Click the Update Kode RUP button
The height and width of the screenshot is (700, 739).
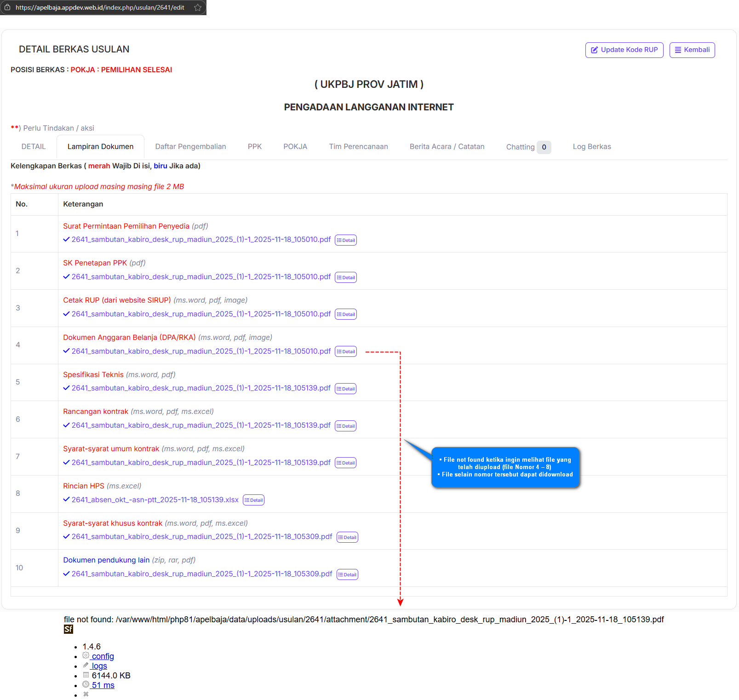click(624, 50)
